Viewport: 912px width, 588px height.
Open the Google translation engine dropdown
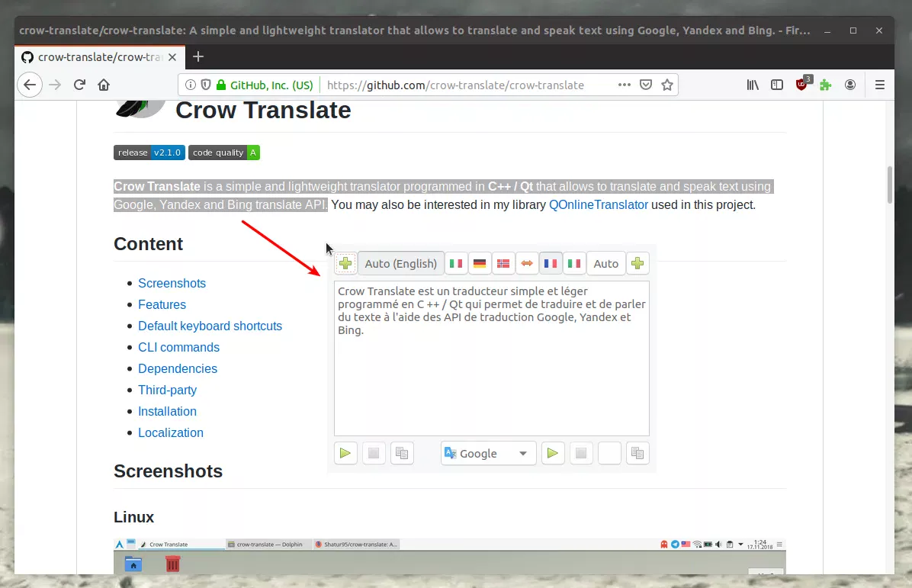[x=488, y=453]
